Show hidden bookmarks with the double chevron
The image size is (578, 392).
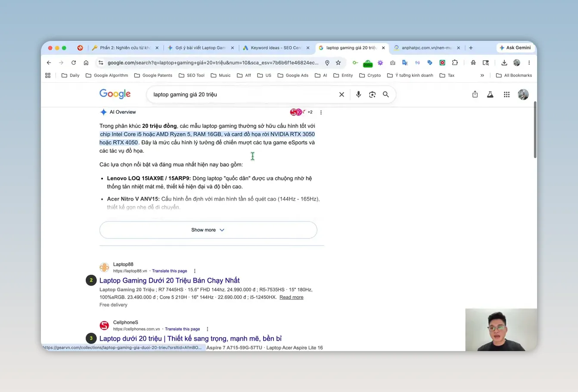[x=482, y=75]
